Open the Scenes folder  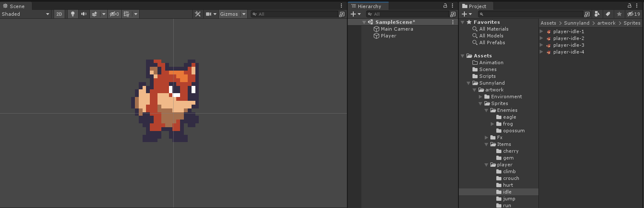point(484,69)
